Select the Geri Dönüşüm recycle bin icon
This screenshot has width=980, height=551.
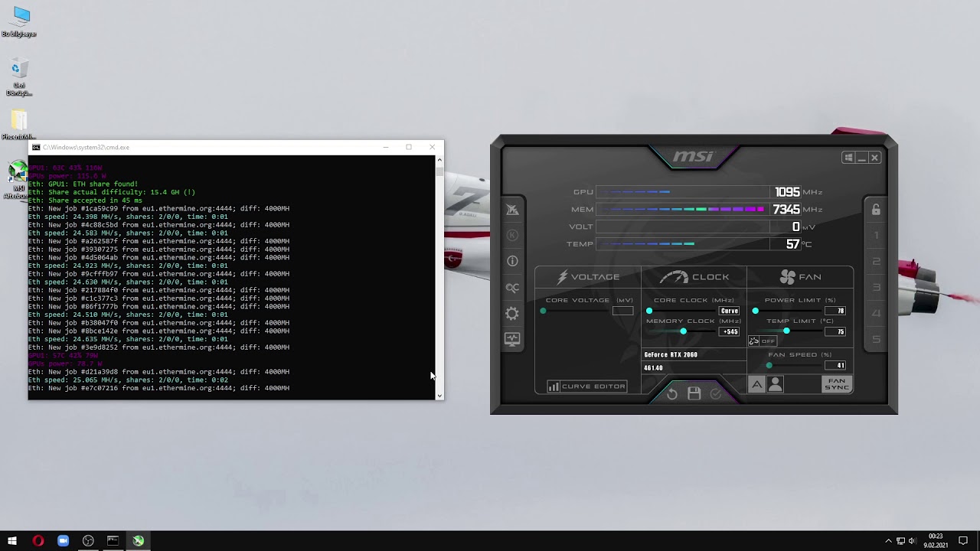(19, 78)
